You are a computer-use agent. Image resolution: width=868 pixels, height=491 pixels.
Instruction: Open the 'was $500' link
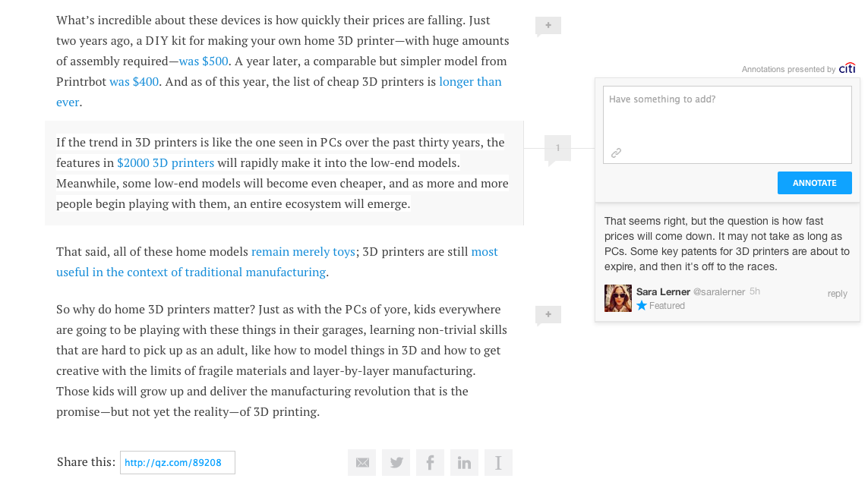(204, 61)
